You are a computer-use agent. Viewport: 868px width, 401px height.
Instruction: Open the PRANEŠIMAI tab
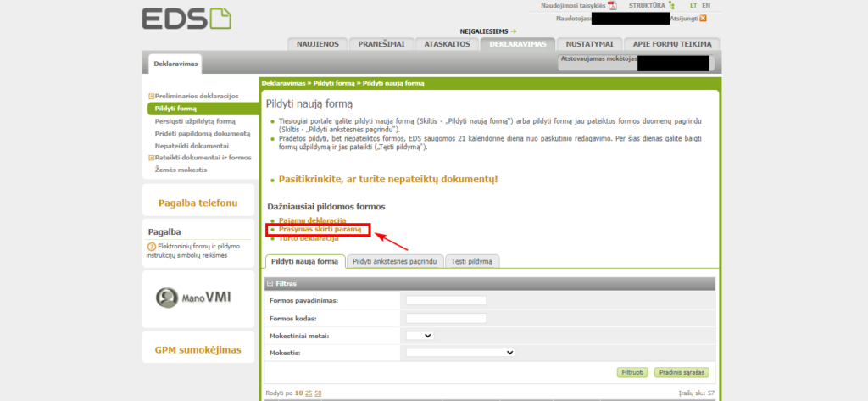(x=381, y=44)
